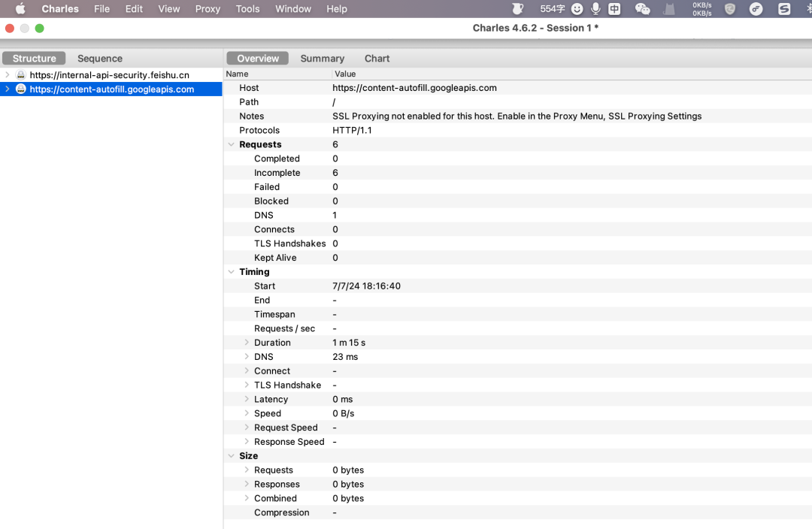Expand the content-autofill.googleapis.com host node
This screenshot has width=812, height=529.
(8, 89)
